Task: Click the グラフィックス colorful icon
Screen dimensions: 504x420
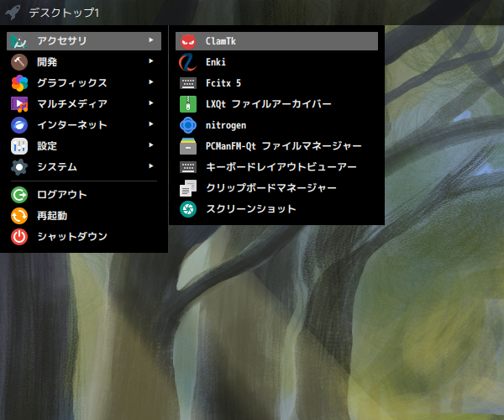Action: point(19,83)
